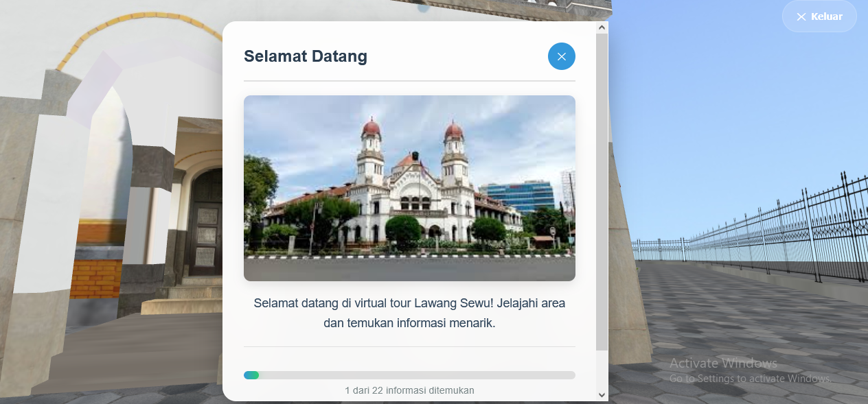
Task: Click the Activate Windows watermark text
Action: (x=723, y=363)
